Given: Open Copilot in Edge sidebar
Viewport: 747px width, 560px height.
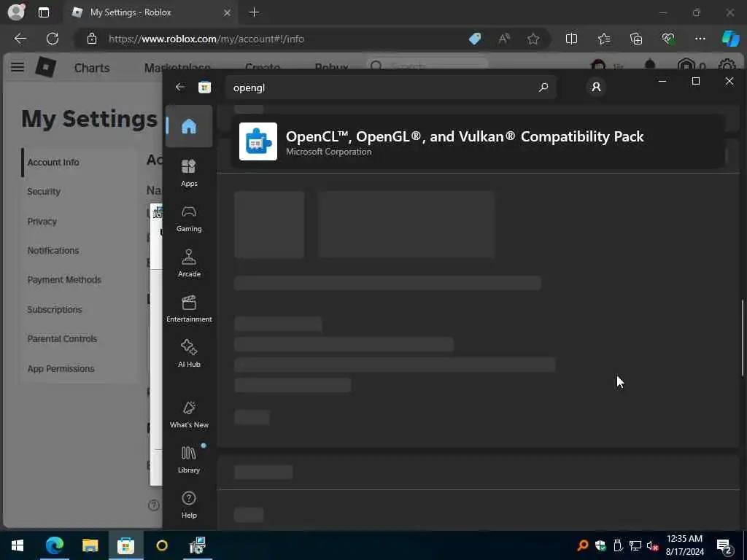Looking at the screenshot, I should (x=729, y=39).
